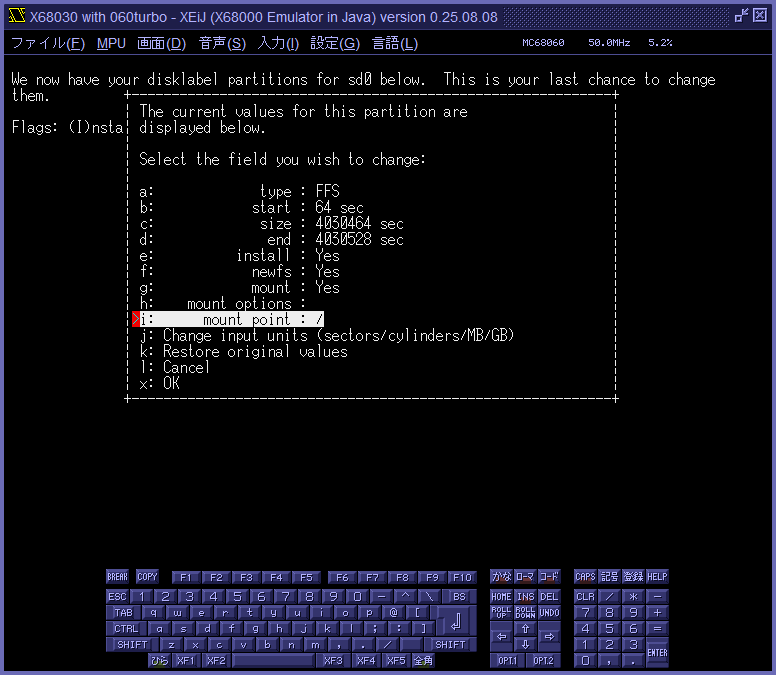Open the 画面(D) display menu
This screenshot has width=776, height=675.
pos(161,44)
